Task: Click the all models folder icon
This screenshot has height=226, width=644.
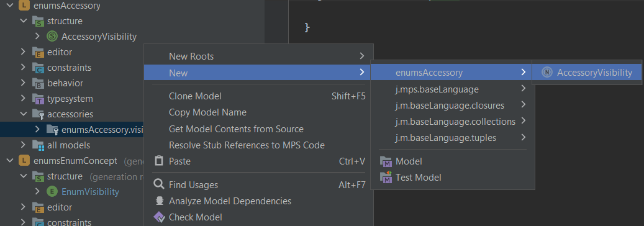Action: coord(39,145)
